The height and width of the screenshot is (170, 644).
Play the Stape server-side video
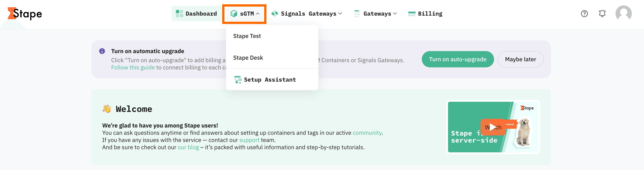492,127
